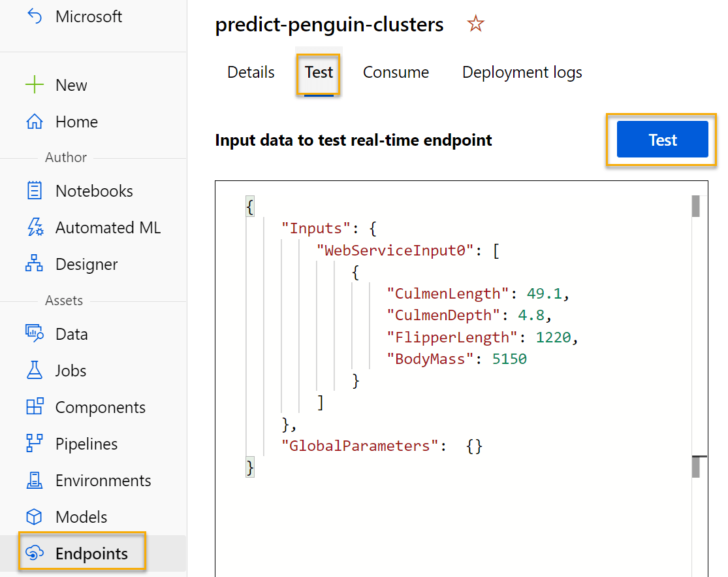Click the Automated ML lightning icon
The image size is (728, 577).
[x=34, y=227]
